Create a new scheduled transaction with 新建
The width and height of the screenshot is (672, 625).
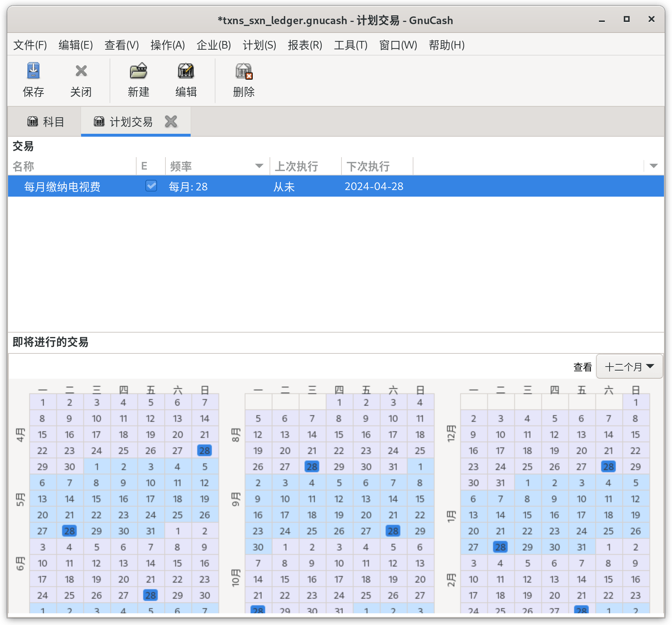coord(138,71)
